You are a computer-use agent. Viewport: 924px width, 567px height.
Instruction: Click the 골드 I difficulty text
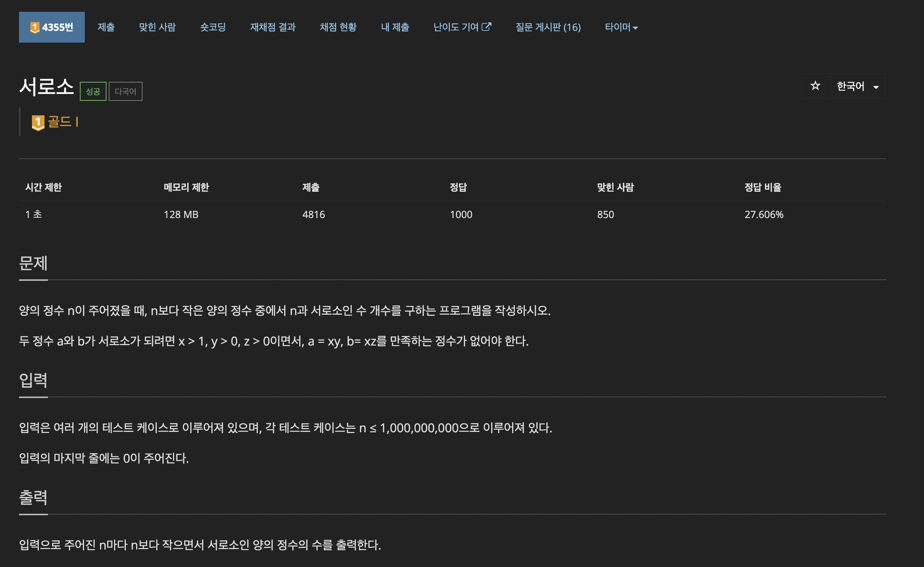click(63, 122)
